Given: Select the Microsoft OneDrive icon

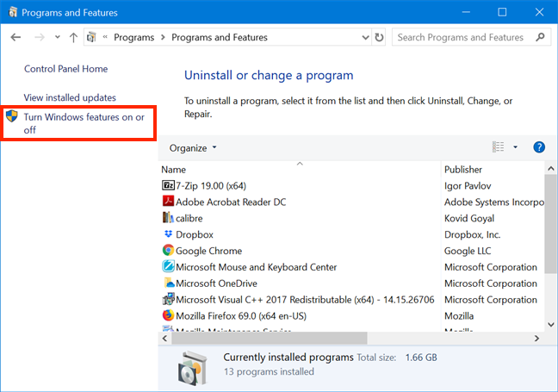Looking at the screenshot, I should (169, 283).
